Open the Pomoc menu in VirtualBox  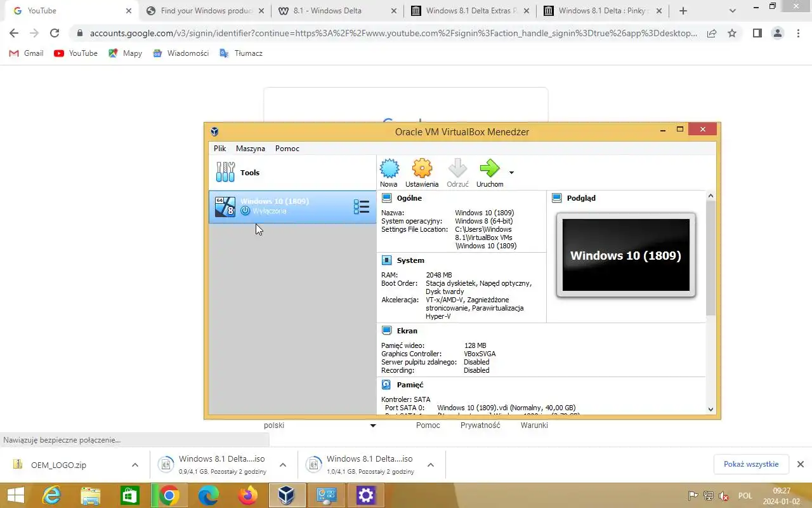[287, 149]
